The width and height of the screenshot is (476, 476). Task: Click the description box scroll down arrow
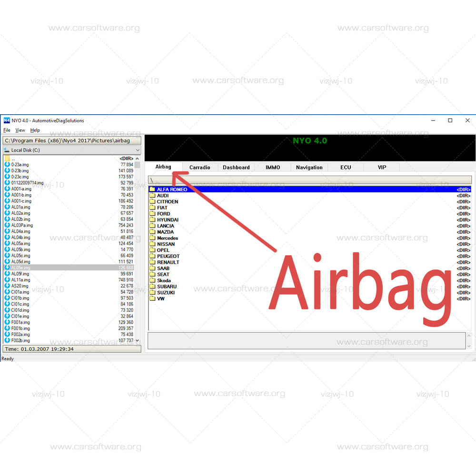(x=469, y=346)
